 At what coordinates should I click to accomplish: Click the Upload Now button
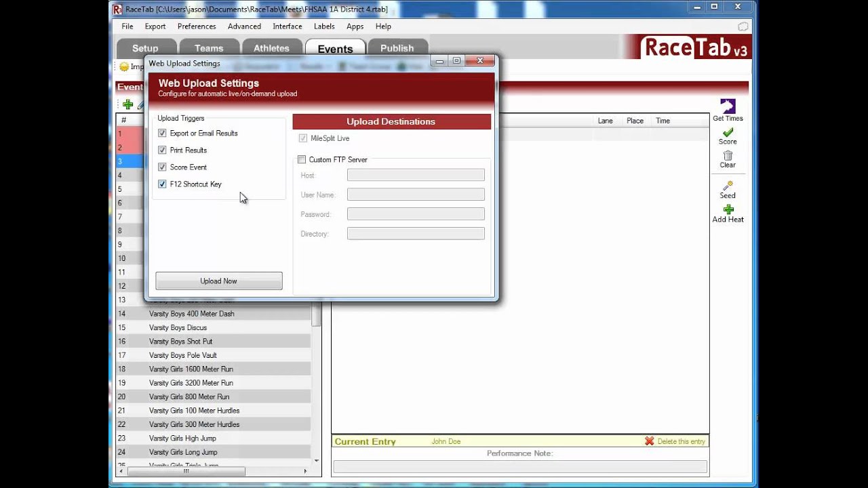219,281
